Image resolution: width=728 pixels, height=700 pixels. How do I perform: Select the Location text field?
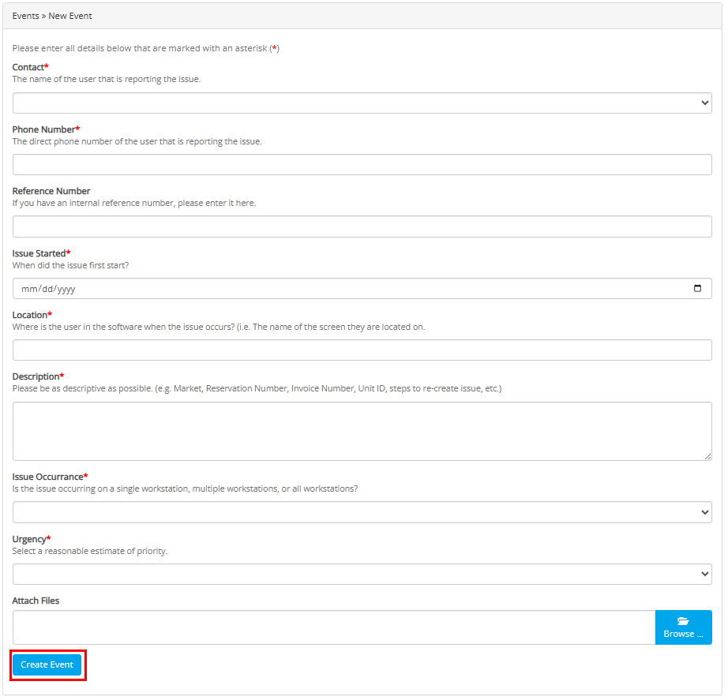click(x=362, y=350)
